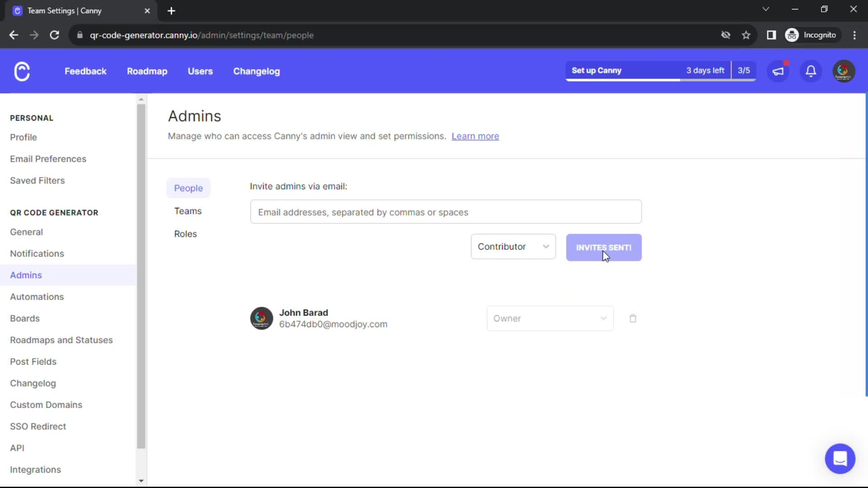This screenshot has width=868, height=488.
Task: Expand the Owner role dropdown for John Barad
Action: 548,318
